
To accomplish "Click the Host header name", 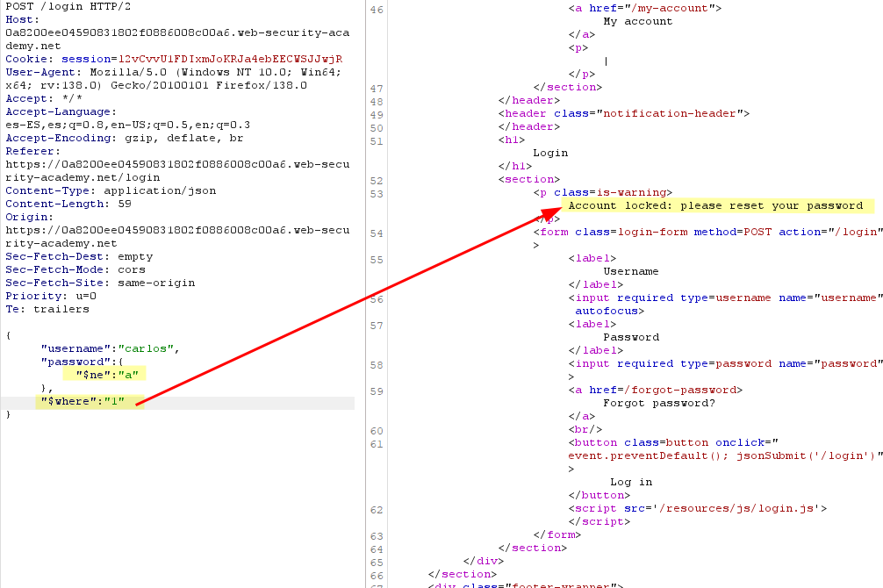I will point(23,19).
